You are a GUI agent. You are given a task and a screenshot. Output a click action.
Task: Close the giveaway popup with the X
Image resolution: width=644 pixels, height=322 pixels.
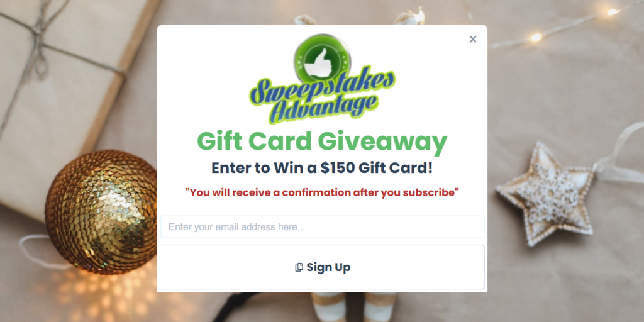473,40
